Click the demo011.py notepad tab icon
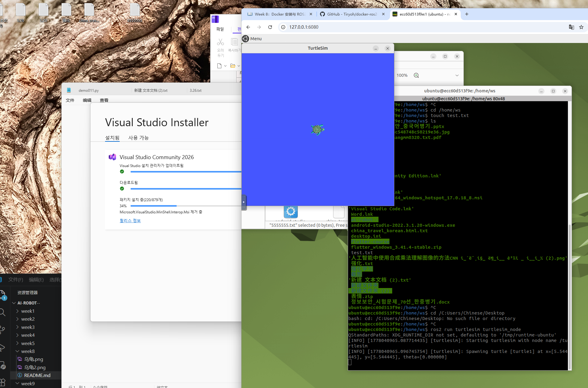Image resolution: width=588 pixels, height=388 pixels. coord(69,90)
